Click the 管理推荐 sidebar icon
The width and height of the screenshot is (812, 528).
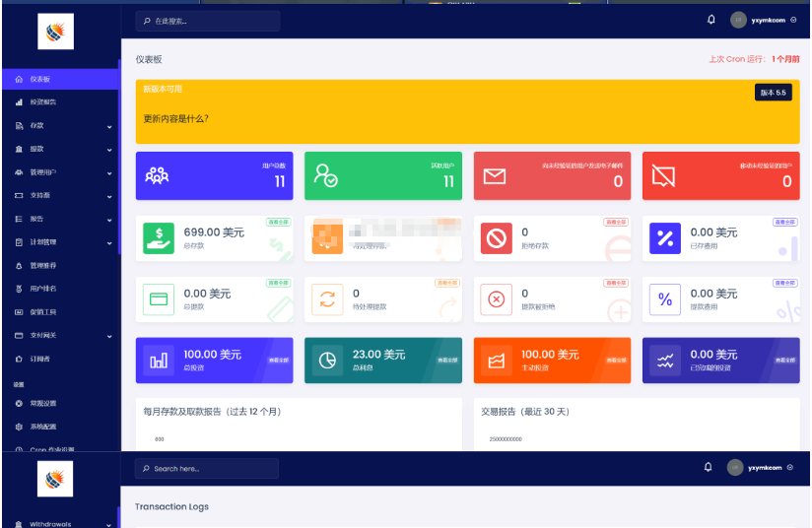point(19,266)
